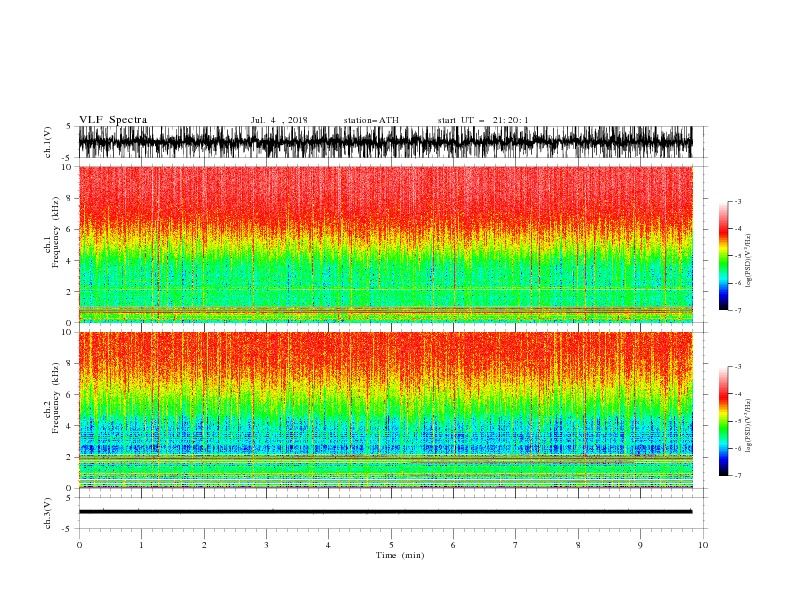Click time axis tick label "3"
Viewport: 792px width, 612px height.
[266, 545]
